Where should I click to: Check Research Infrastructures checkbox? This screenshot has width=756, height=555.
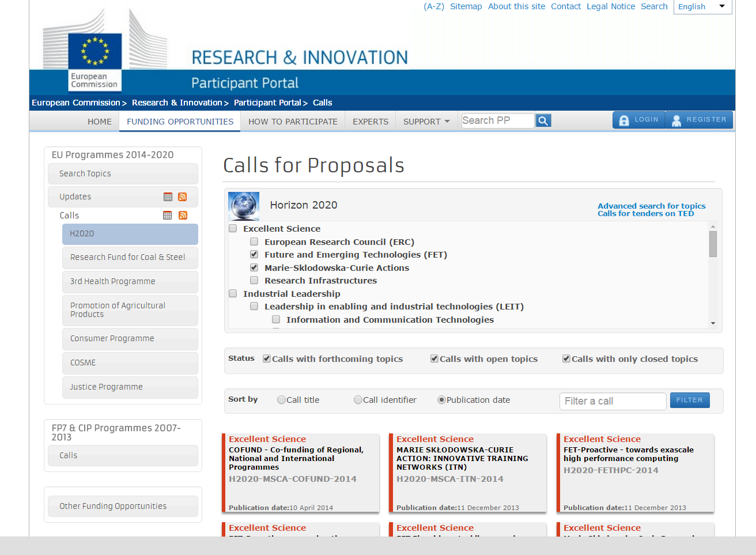click(x=254, y=280)
